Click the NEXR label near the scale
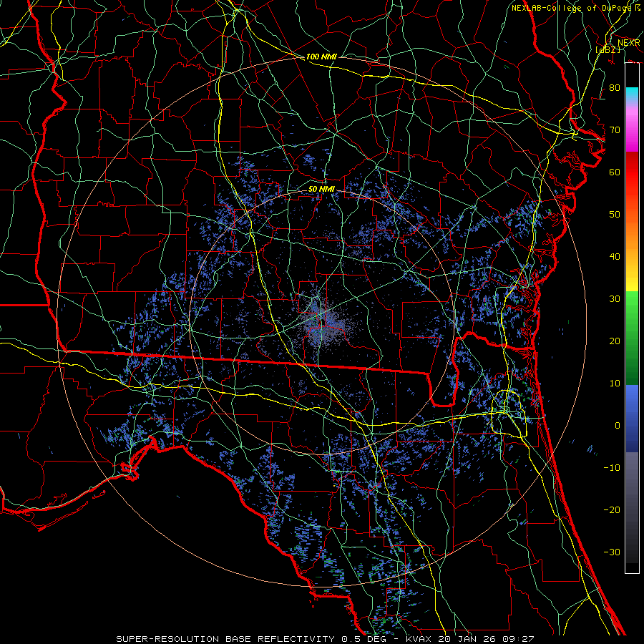 (629, 43)
